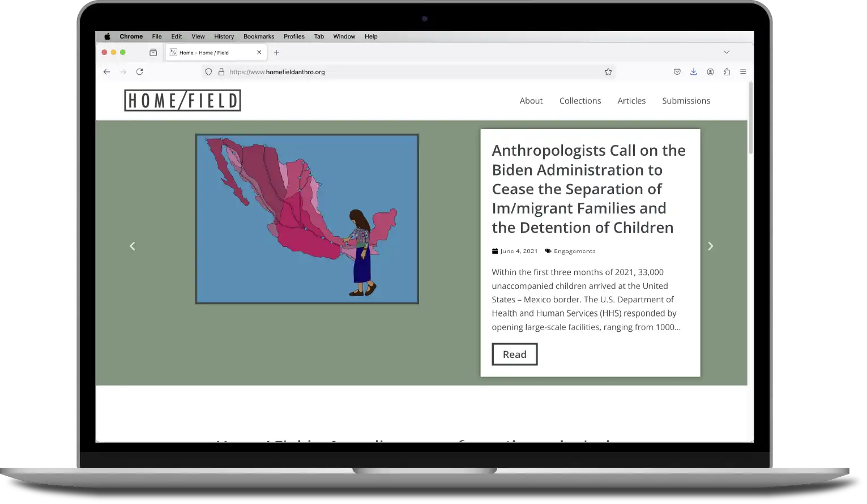Open the History menu in menu bar
Image resolution: width=867 pixels, height=504 pixels.
click(224, 36)
